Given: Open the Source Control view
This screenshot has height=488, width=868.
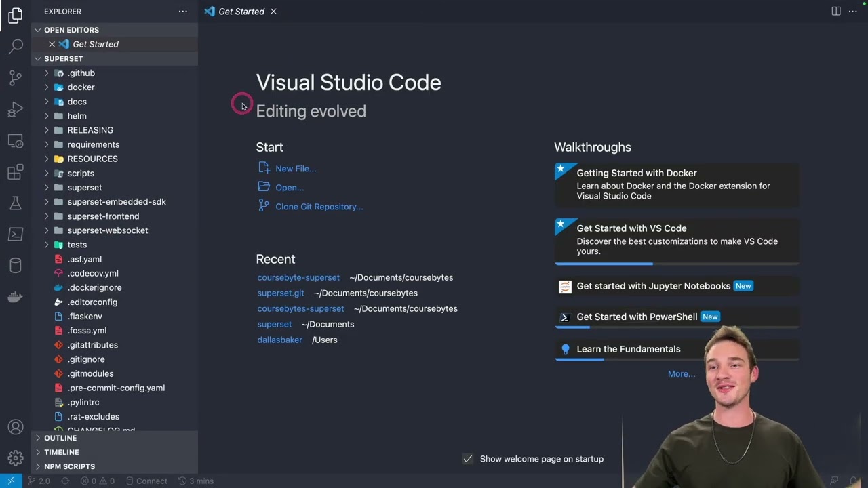Looking at the screenshot, I should [16, 77].
